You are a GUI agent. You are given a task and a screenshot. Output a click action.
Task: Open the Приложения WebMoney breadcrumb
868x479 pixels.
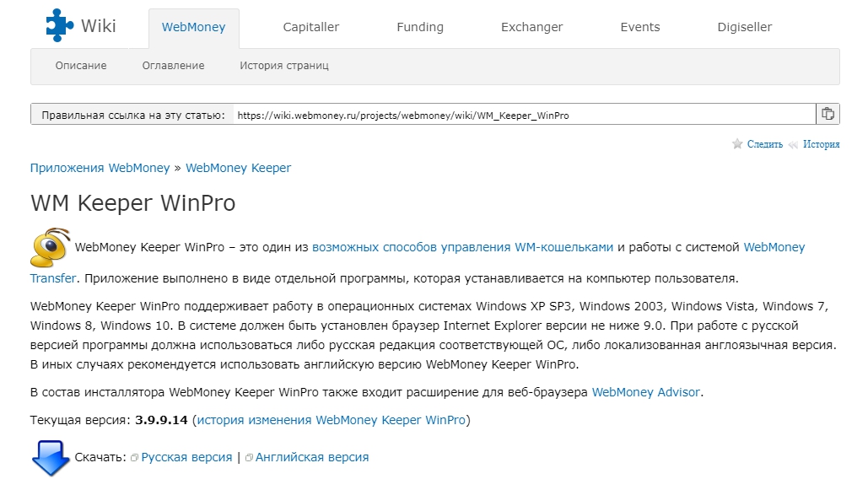coord(100,168)
